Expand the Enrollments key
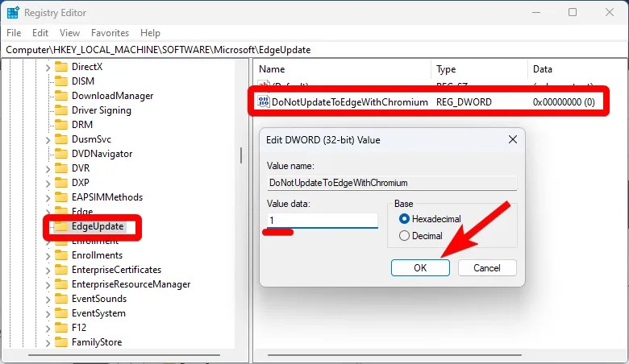Viewport: 629px width, 364px height. point(48,256)
